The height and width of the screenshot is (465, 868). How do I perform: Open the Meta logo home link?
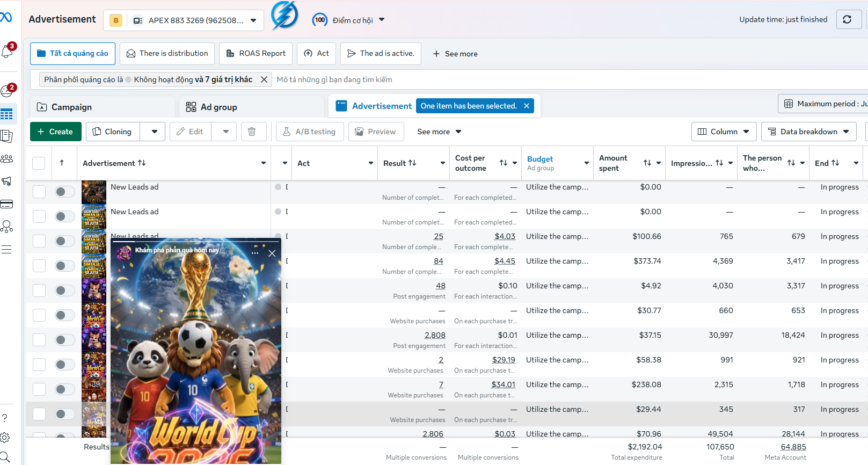tap(6, 17)
